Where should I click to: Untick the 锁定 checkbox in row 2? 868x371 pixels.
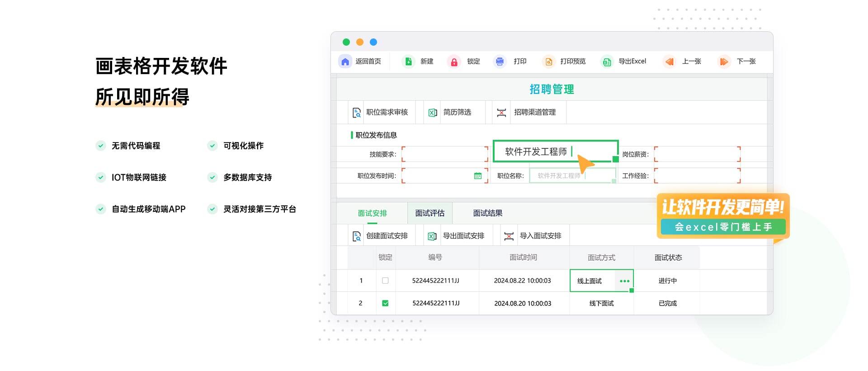[385, 303]
